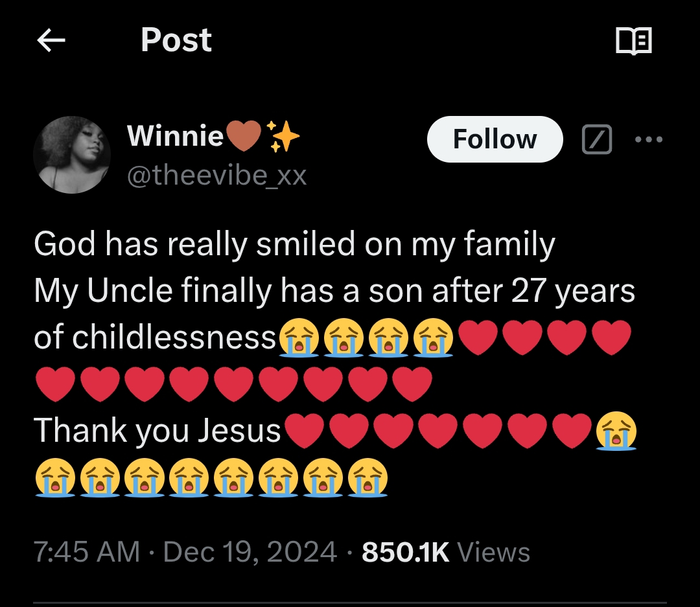Tap the Post header title
The height and width of the screenshot is (607, 700).
point(176,40)
